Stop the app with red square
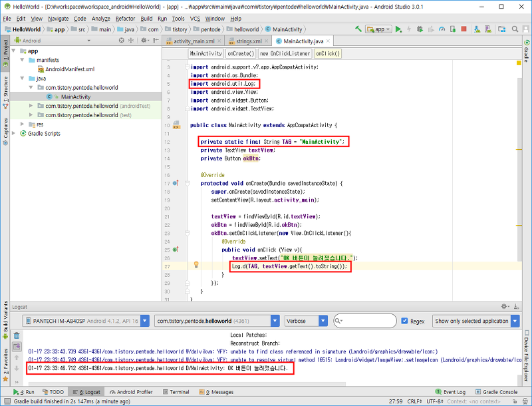Viewport: 532px width, 406px height. [464, 29]
